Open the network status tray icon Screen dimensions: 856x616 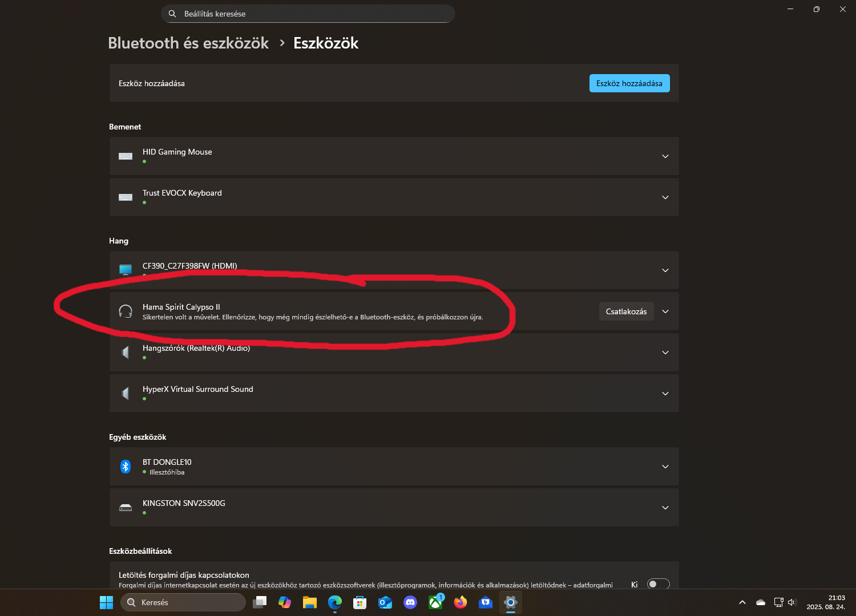[x=778, y=602]
